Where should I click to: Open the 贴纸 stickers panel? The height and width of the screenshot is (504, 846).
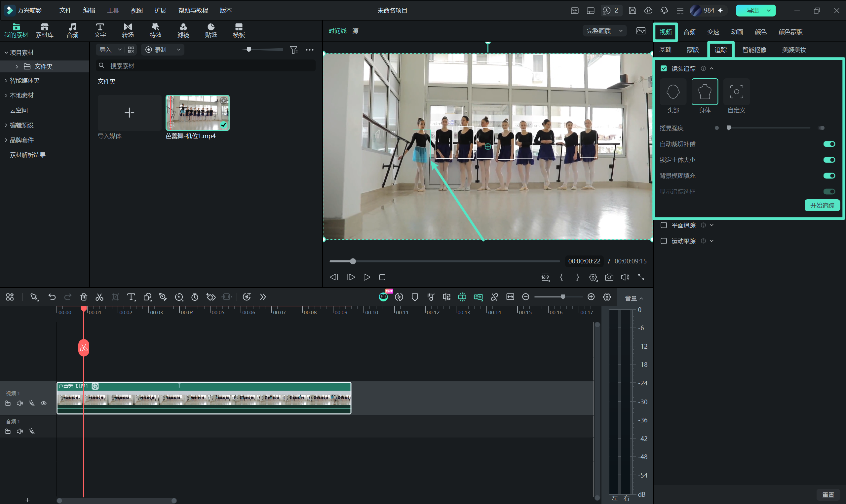pos(211,30)
